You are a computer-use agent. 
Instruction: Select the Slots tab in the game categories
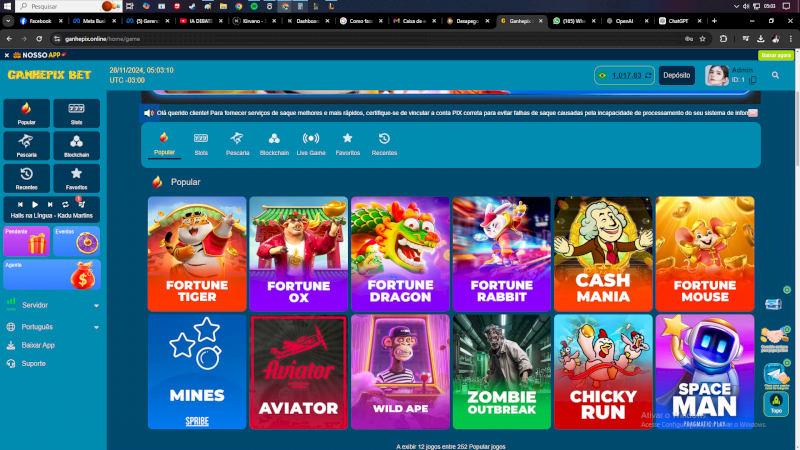pos(201,144)
